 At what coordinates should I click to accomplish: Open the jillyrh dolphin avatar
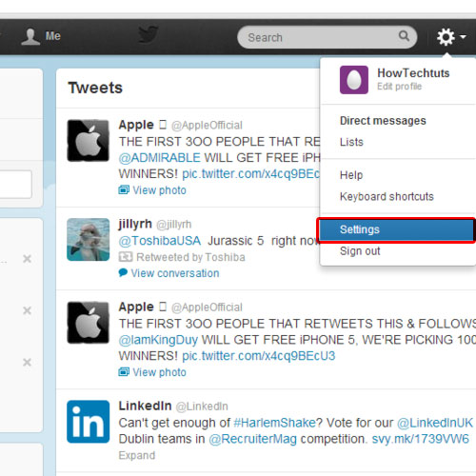pyautogui.click(x=89, y=240)
